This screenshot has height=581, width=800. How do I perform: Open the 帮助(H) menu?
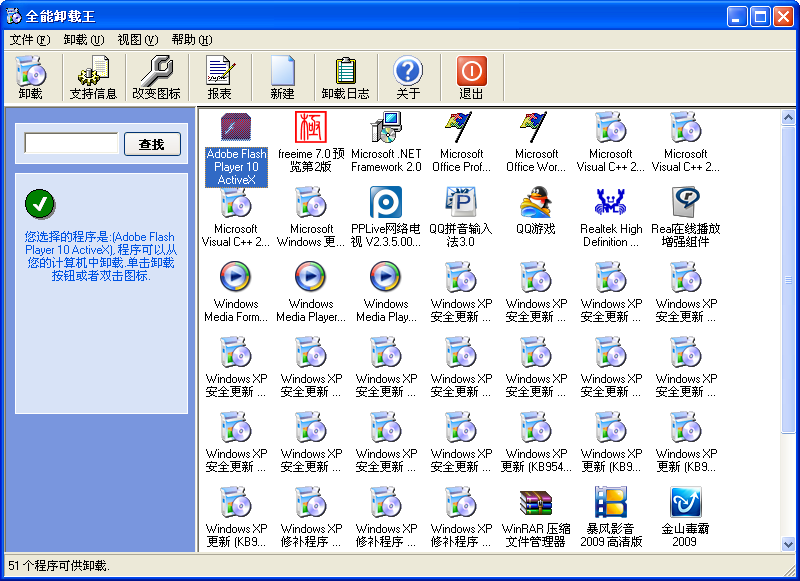pos(191,40)
